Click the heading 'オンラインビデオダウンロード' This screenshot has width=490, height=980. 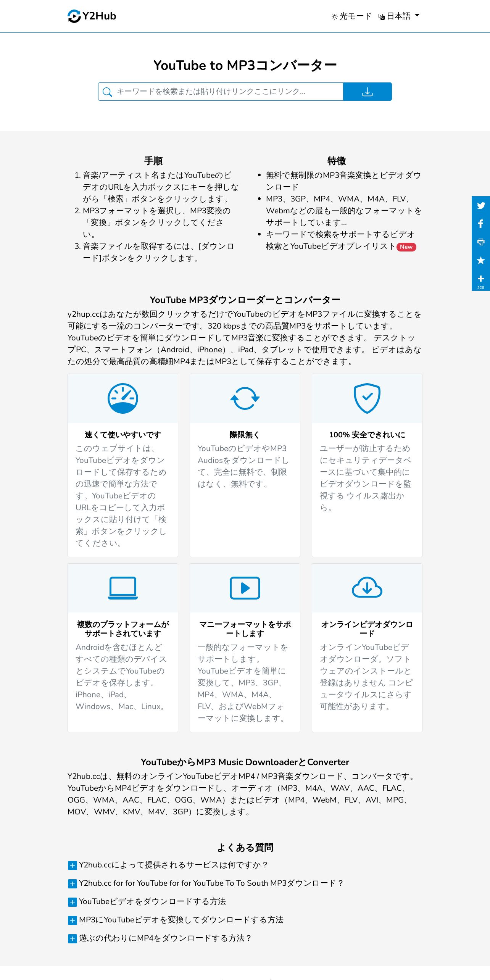(367, 629)
